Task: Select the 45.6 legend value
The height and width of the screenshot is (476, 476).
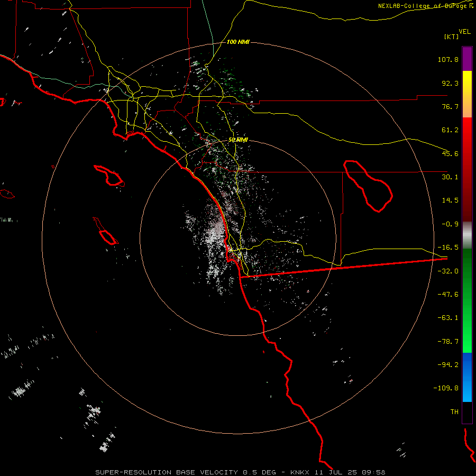Action: (x=450, y=153)
